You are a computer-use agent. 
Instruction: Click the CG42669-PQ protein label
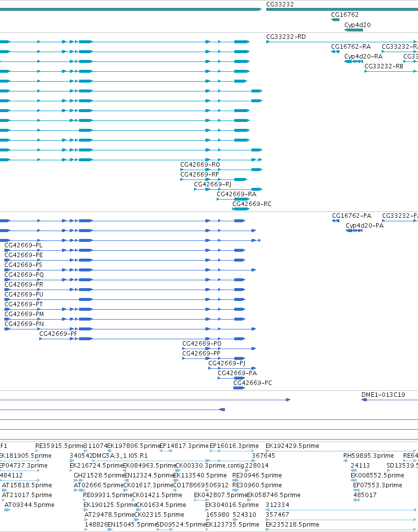click(24, 275)
